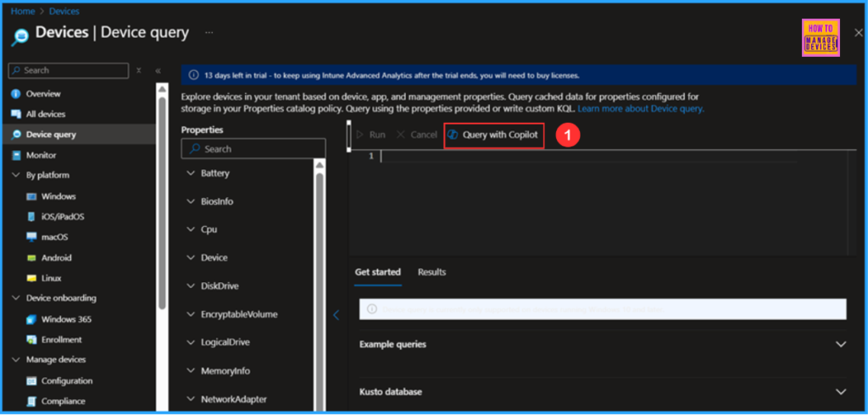Image resolution: width=868 pixels, height=415 pixels.
Task: Click the Monitor icon in sidebar
Action: coord(16,156)
